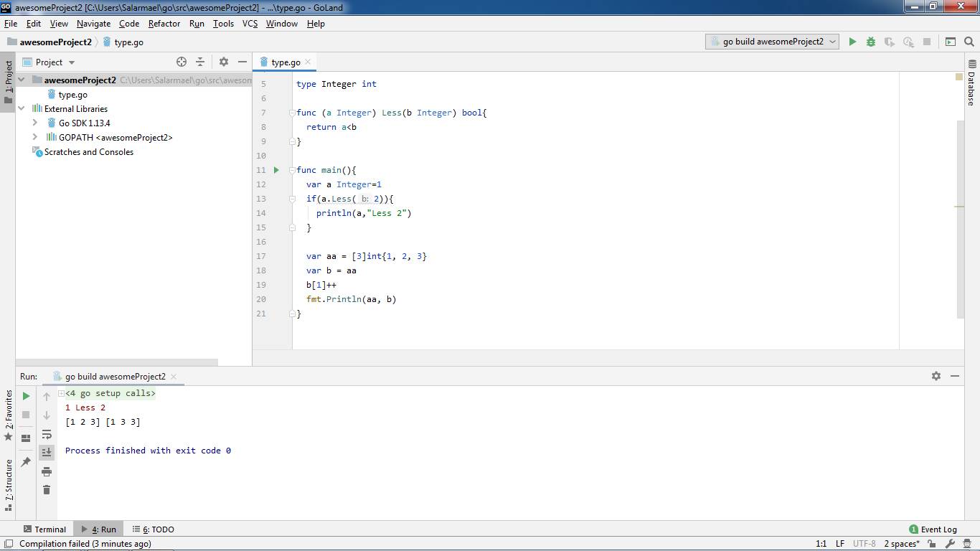
Task: Open the Project panel settings gear
Action: pos(224,62)
